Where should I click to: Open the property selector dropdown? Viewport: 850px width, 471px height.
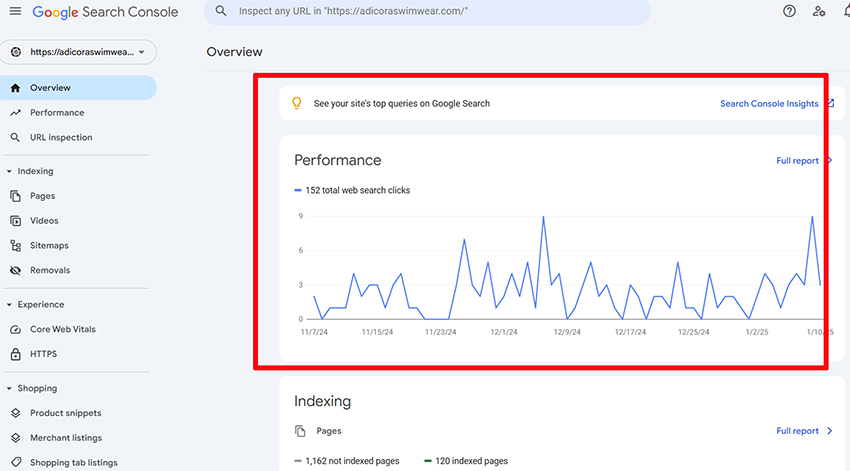pyautogui.click(x=79, y=52)
